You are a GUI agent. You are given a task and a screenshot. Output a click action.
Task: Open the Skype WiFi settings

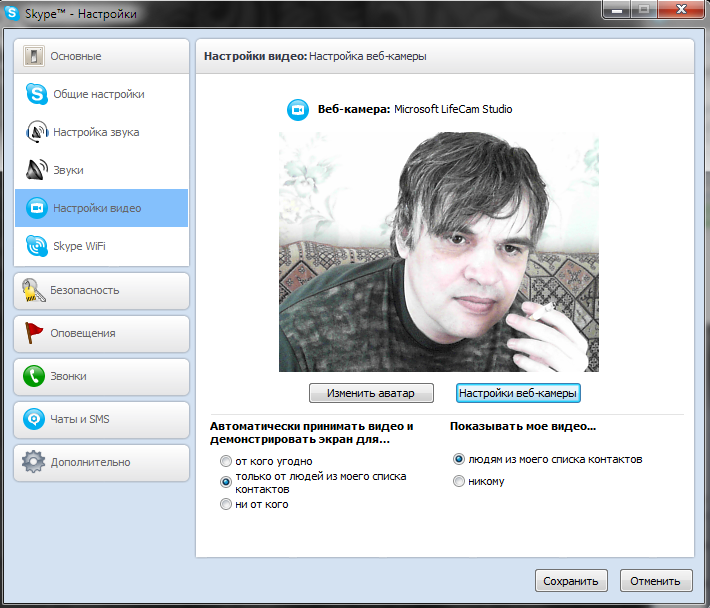(x=101, y=246)
